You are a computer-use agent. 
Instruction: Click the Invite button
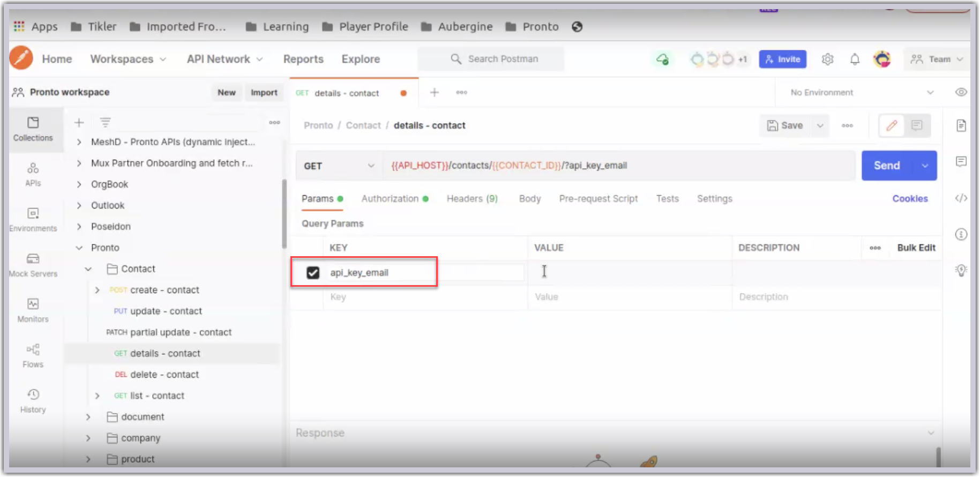coord(783,59)
